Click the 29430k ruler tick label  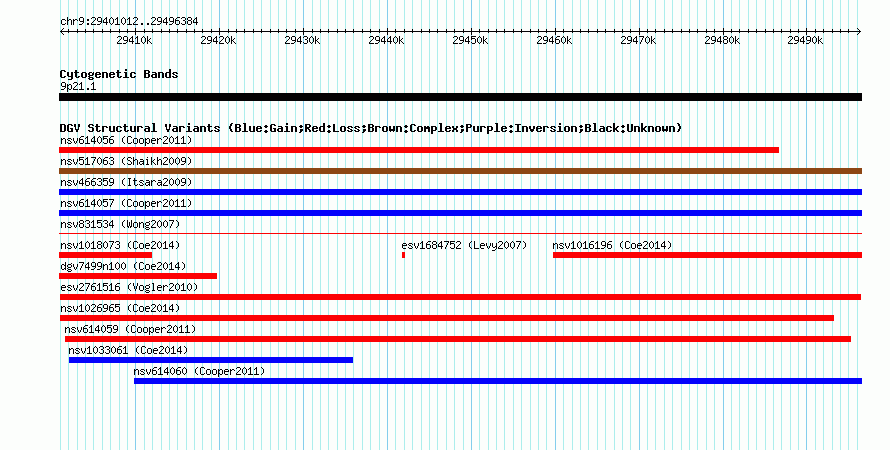[x=302, y=40]
